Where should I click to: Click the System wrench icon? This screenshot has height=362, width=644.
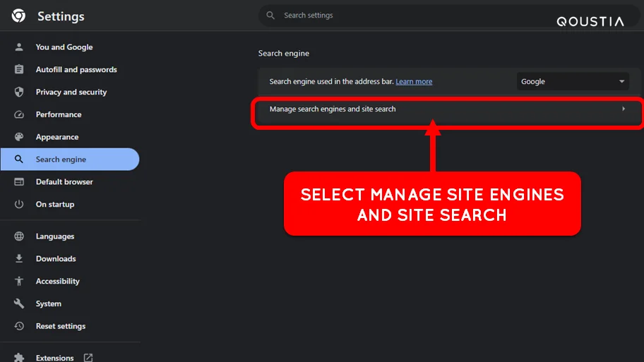click(19, 303)
